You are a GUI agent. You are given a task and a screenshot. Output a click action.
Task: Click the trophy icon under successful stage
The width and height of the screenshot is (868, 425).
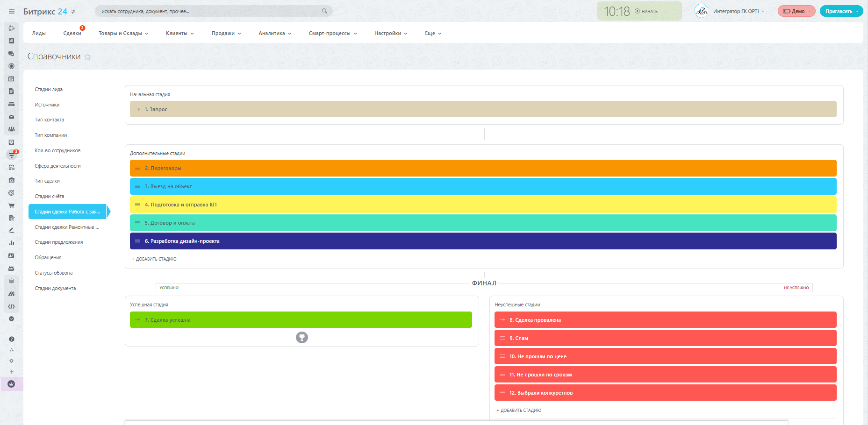point(302,337)
